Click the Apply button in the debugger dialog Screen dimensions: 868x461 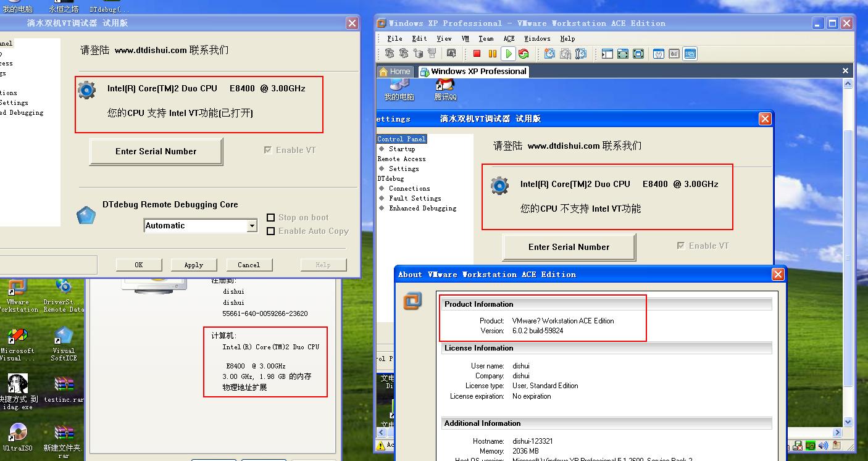click(x=194, y=265)
